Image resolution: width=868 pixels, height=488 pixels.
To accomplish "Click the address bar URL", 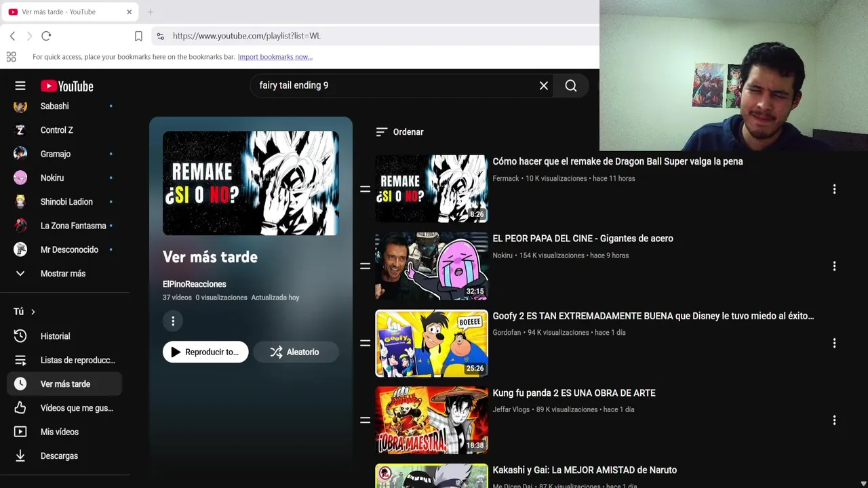I will tap(246, 36).
